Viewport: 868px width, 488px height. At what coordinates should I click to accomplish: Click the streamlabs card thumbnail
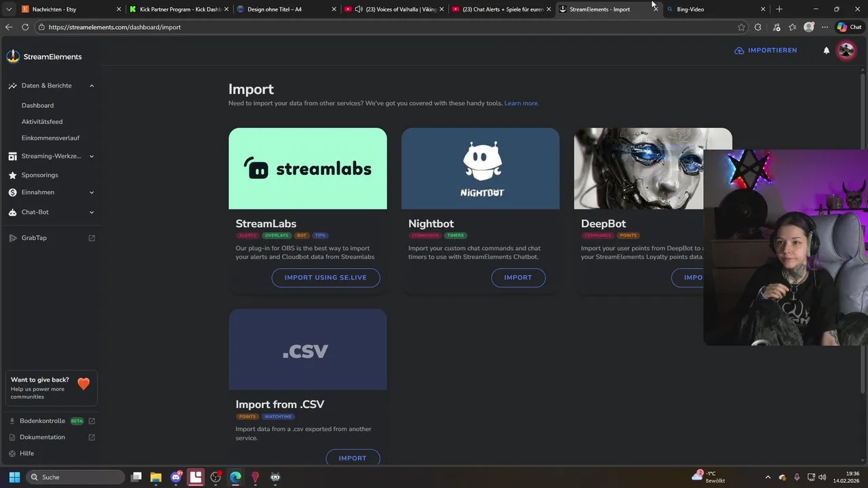308,169
